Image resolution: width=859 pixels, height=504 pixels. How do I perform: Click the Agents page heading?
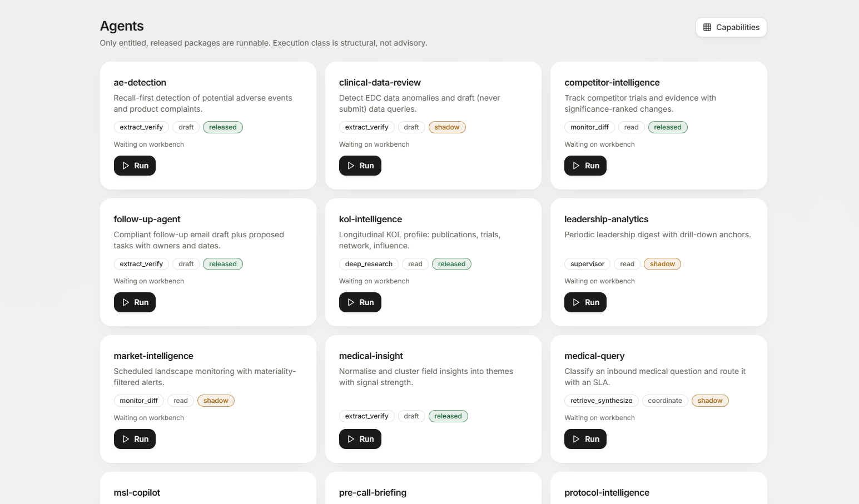[x=122, y=26]
